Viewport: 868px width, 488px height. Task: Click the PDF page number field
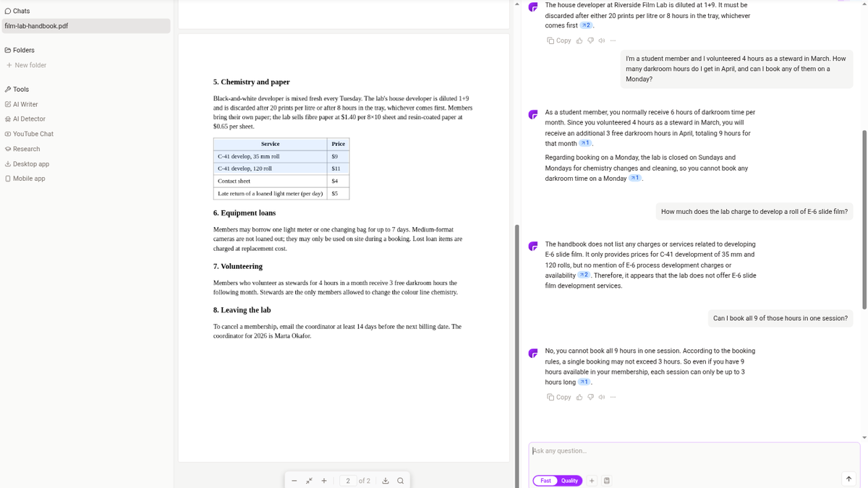[348, 481]
